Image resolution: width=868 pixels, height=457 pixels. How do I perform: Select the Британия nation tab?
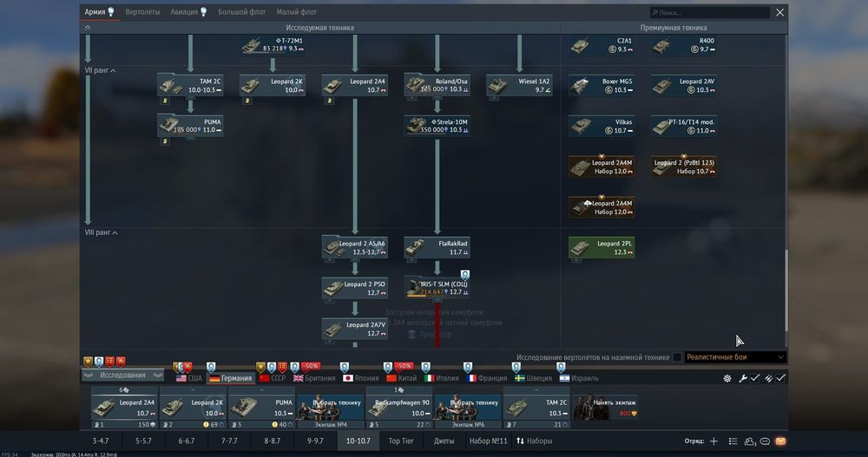point(314,378)
